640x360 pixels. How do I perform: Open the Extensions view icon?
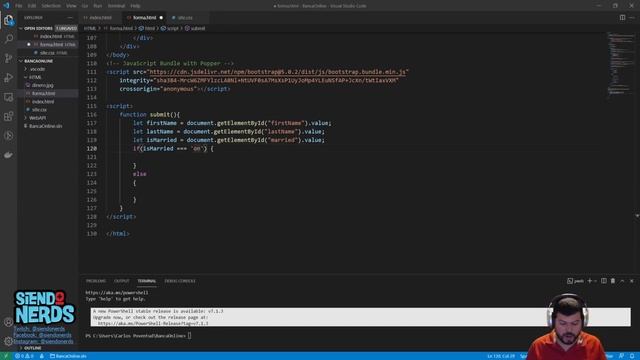click(x=9, y=116)
